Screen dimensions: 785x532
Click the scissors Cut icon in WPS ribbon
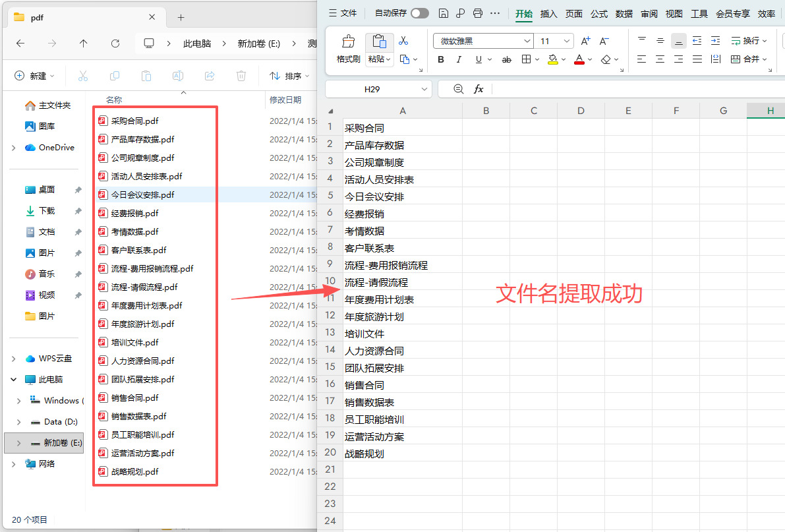click(403, 41)
